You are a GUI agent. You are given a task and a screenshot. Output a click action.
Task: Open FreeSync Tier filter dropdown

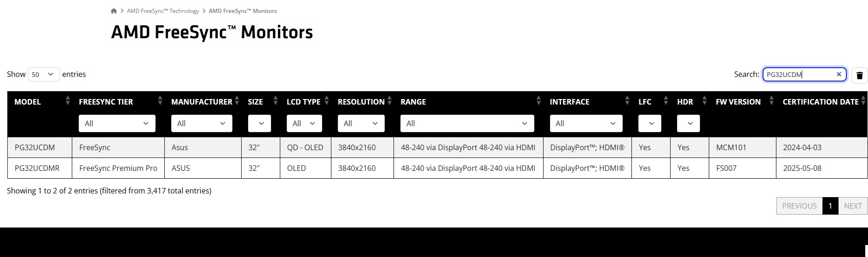[x=117, y=123]
